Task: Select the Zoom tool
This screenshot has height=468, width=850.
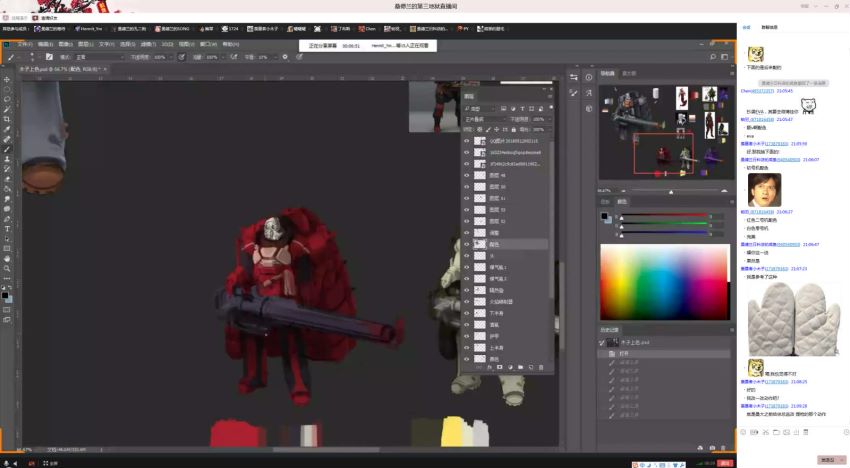Action: pyautogui.click(x=7, y=268)
